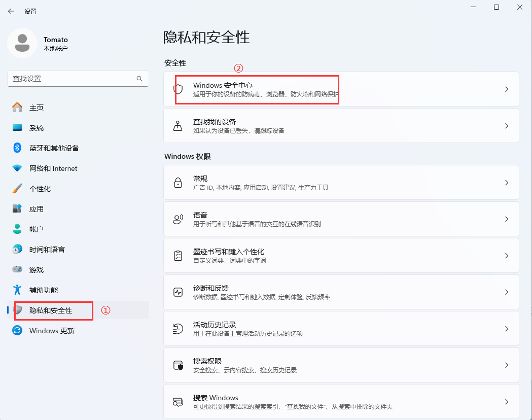
Task: Click the 墨迹书写 clipboard icon
Action: click(x=178, y=256)
